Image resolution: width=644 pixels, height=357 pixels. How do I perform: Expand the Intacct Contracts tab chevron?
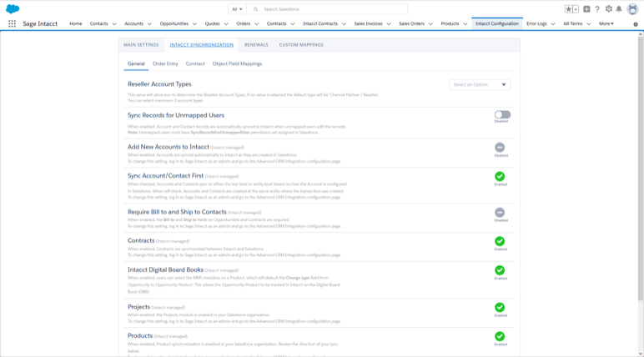click(345, 24)
